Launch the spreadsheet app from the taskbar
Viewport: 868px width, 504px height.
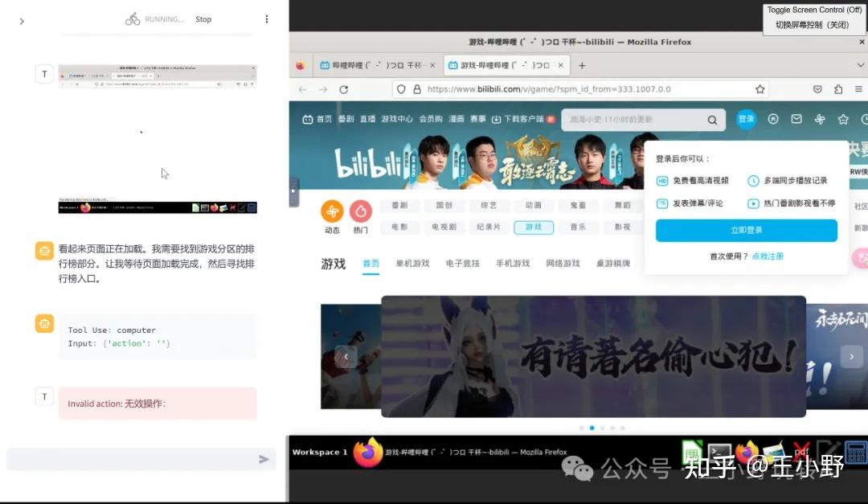[692, 453]
